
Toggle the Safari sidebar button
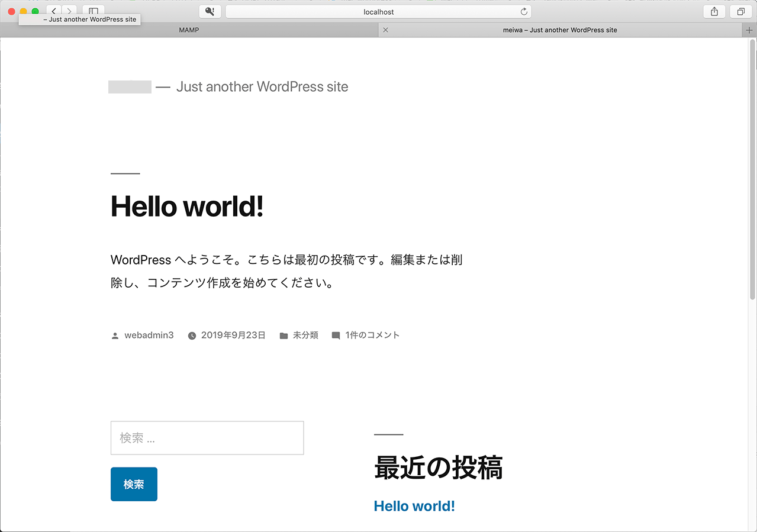pyautogui.click(x=94, y=11)
